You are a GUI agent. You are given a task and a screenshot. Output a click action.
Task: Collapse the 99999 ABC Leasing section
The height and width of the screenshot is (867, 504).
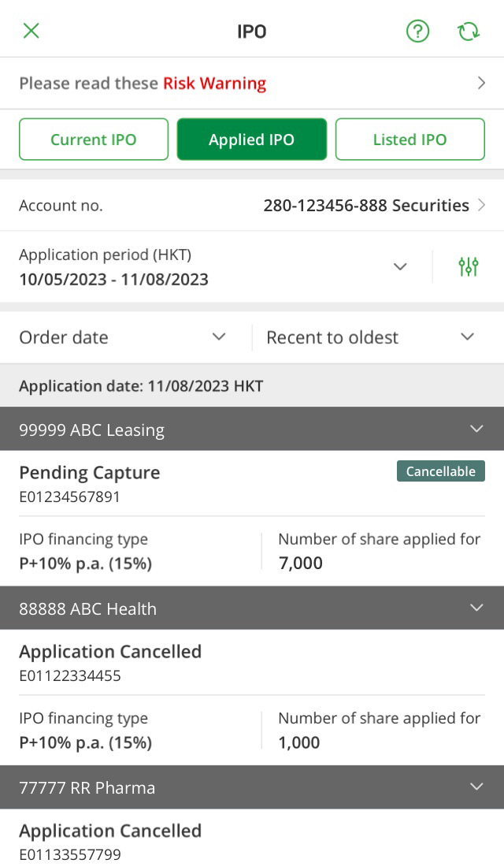[476, 429]
